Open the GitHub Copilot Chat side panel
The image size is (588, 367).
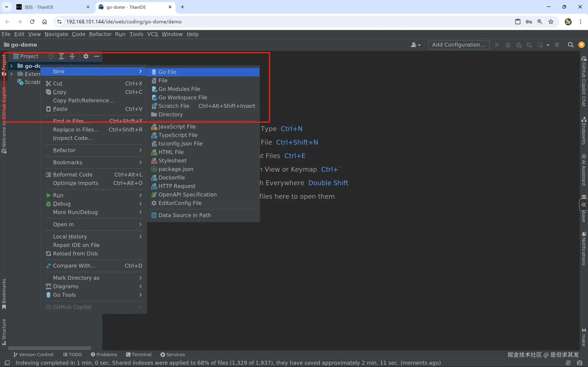(x=584, y=81)
